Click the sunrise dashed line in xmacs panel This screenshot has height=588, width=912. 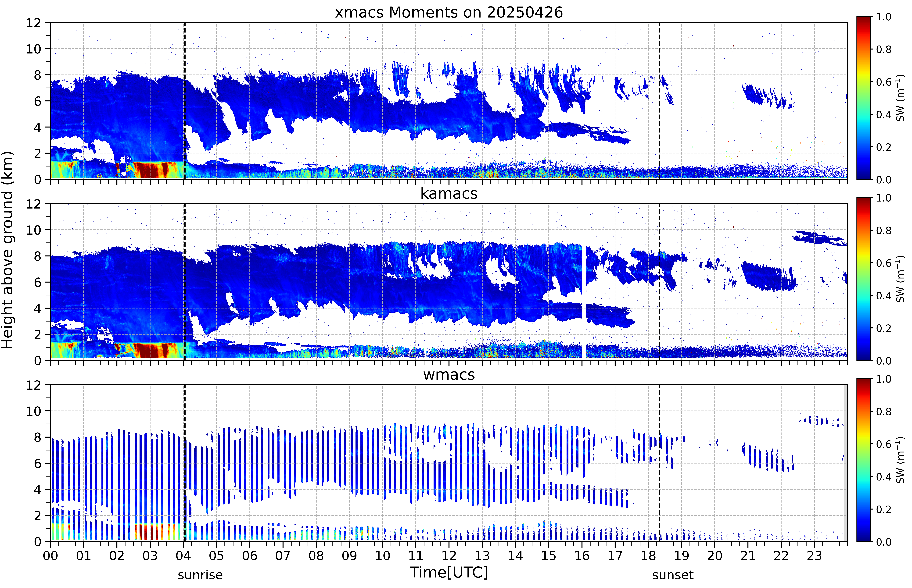[185, 101]
